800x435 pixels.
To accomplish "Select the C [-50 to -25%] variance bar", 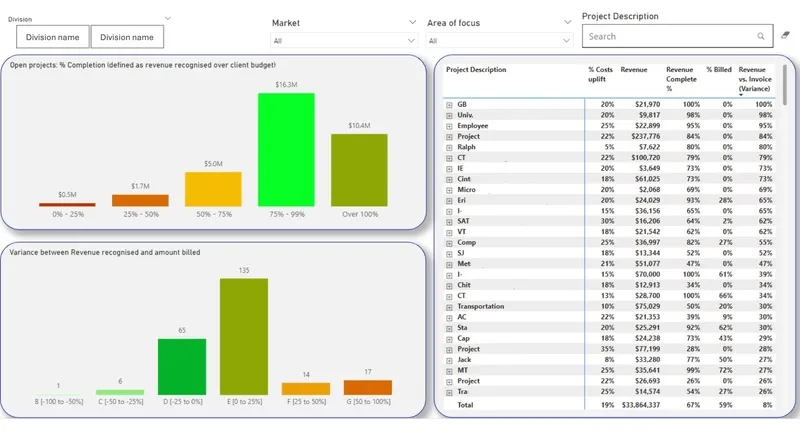I will (120, 392).
